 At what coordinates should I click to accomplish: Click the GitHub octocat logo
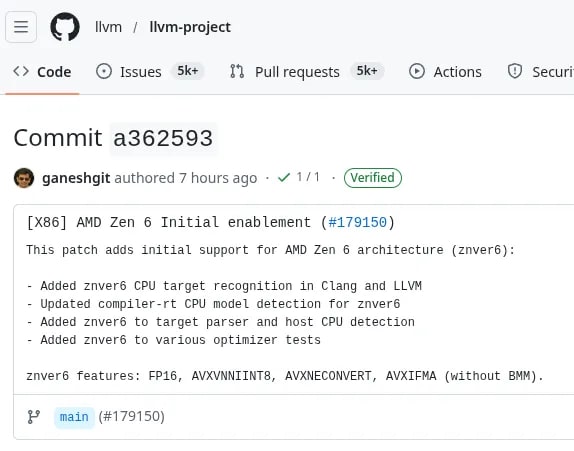pyautogui.click(x=65, y=27)
